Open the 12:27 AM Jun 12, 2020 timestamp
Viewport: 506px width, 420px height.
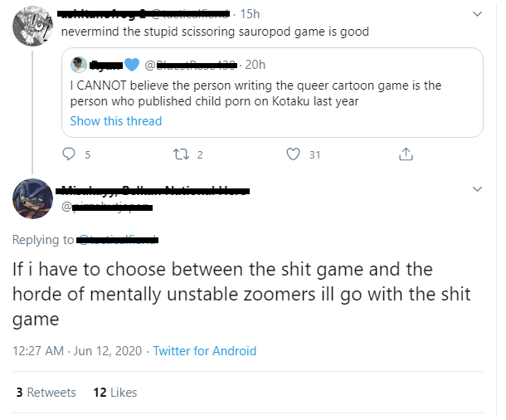point(75,350)
